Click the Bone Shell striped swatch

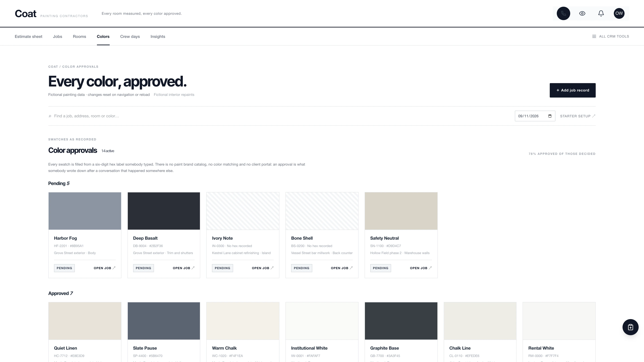coord(322,211)
